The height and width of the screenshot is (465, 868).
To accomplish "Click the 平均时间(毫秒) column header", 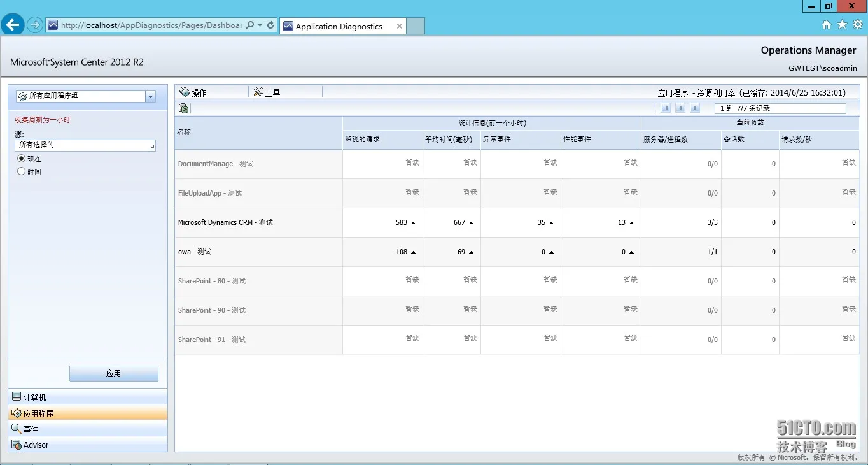I will click(452, 139).
